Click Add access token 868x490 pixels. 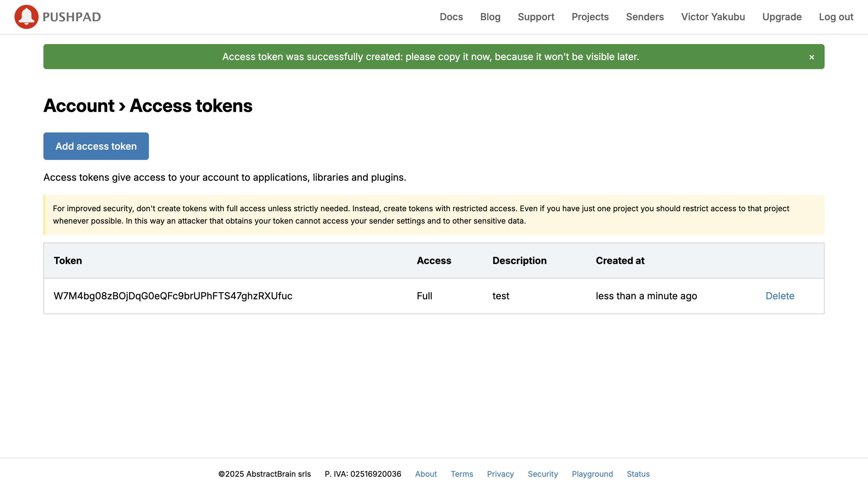[96, 146]
